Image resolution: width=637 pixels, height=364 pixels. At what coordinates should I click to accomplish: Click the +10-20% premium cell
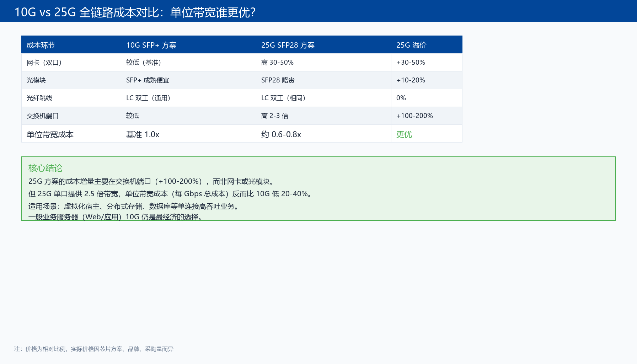point(427,80)
